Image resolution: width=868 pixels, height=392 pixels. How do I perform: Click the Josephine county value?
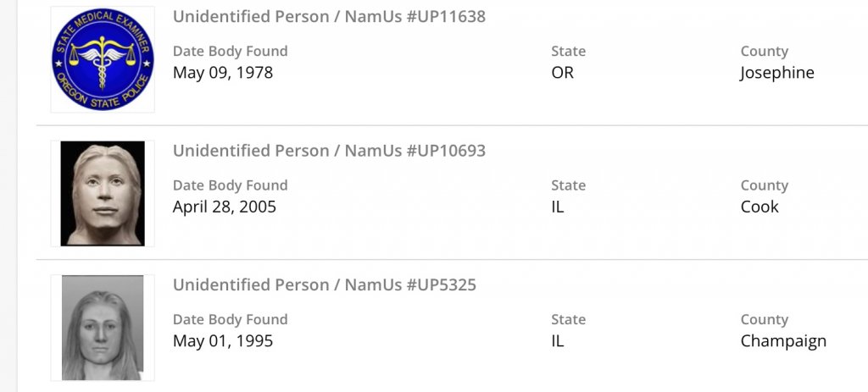pos(776,73)
